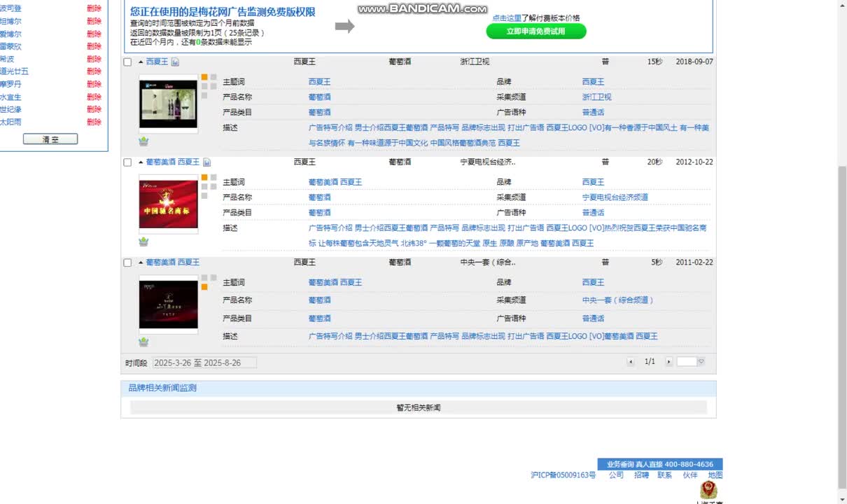
Task: Click the gray arrow in the promo banner
Action: point(344,27)
